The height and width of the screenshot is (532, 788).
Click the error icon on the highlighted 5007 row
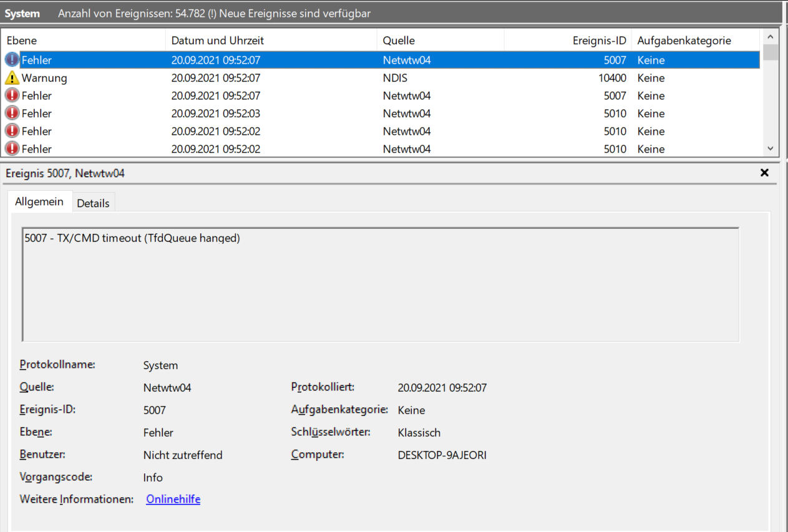point(12,60)
